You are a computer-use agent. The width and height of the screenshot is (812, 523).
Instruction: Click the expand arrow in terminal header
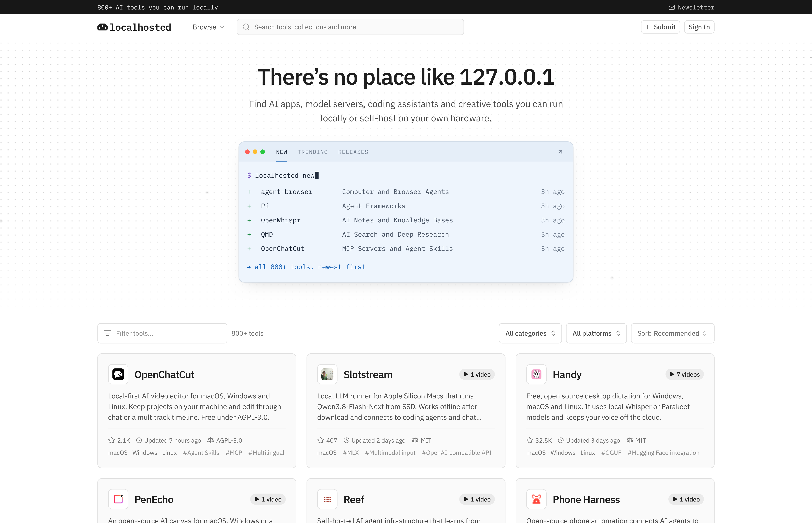click(x=560, y=152)
